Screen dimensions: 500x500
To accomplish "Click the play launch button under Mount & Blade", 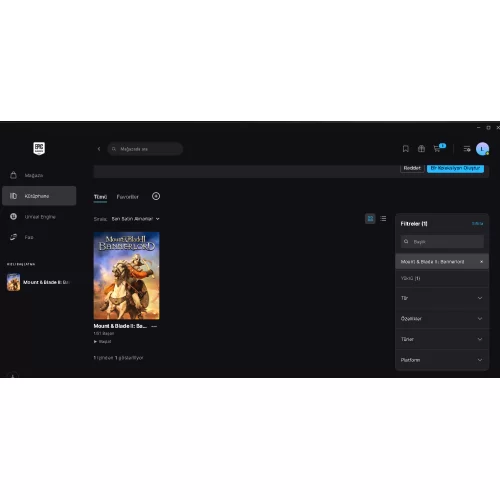I will [x=102, y=342].
